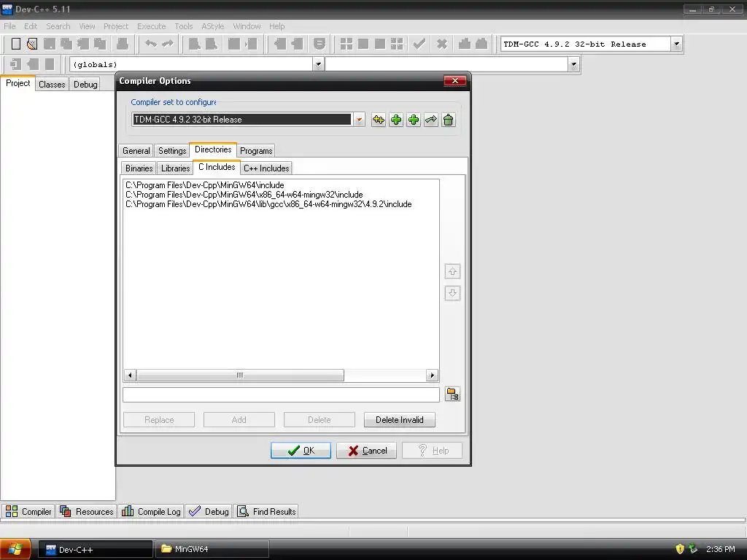Click the New file toolbar icon
Viewport: 747px width, 560px height.
point(16,44)
